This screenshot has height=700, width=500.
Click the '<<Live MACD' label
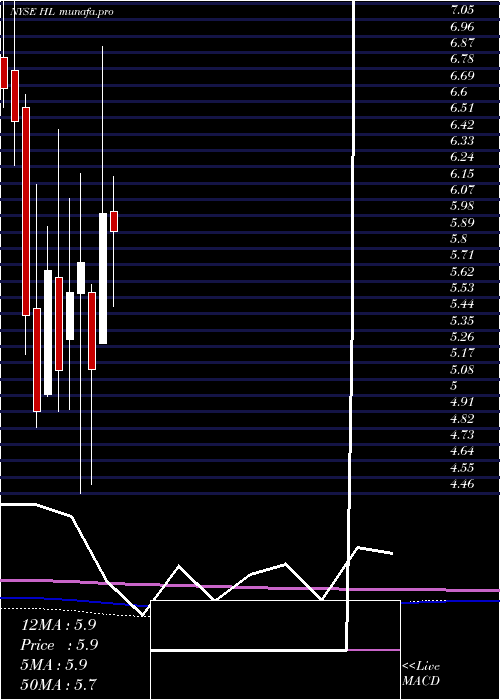click(x=421, y=674)
